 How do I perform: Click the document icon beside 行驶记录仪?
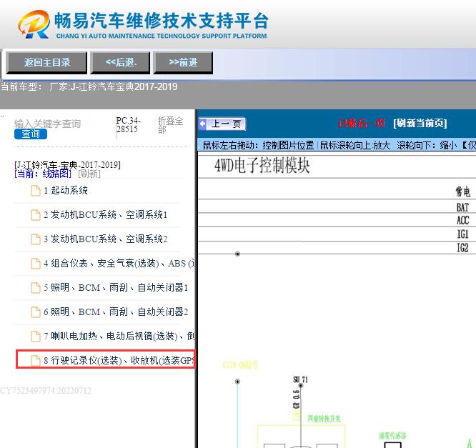coord(36,361)
